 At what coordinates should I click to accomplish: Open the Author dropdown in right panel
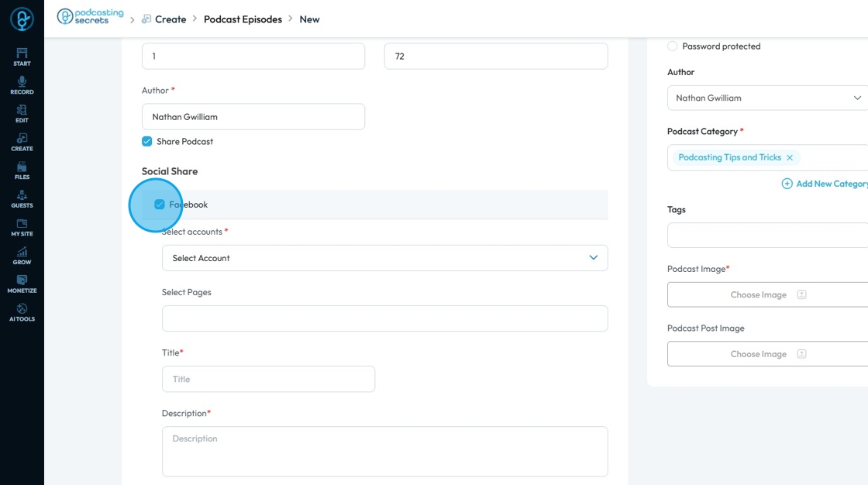pos(767,98)
